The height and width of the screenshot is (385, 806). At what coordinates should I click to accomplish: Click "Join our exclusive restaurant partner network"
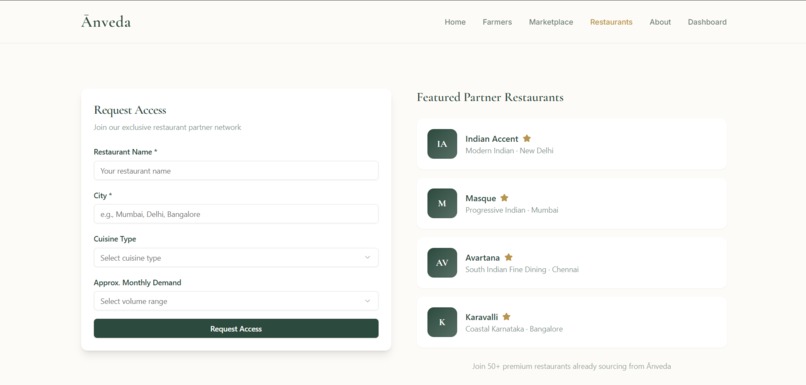pyautogui.click(x=167, y=127)
